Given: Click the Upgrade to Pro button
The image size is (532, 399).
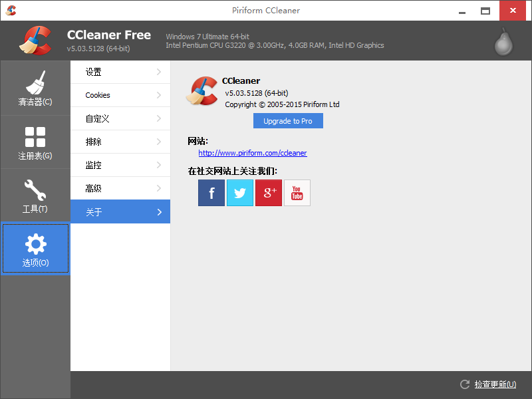Looking at the screenshot, I should (288, 121).
